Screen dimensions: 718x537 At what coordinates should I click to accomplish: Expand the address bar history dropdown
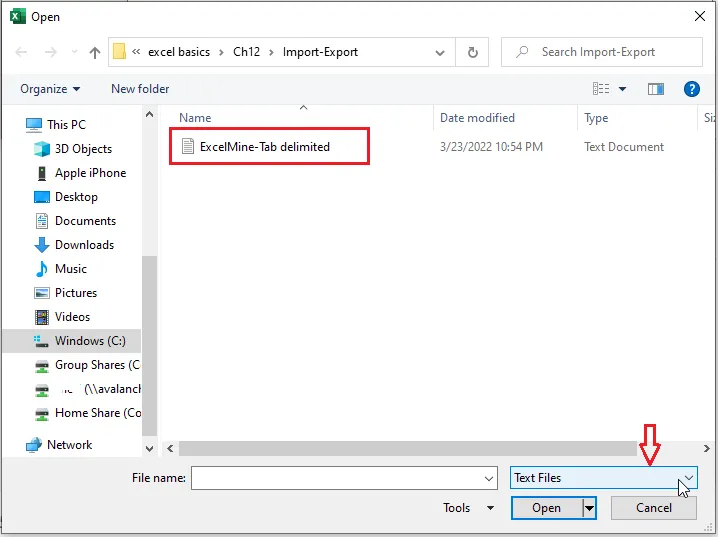(440, 52)
